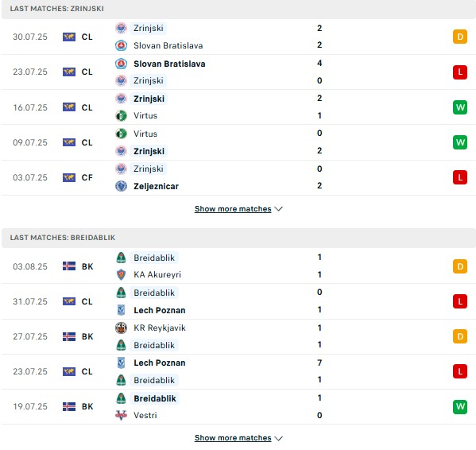Viewport: 476px width, 450px height.
Task: Click the Virtus club logo in 16.07.25 match
Action: [x=121, y=116]
